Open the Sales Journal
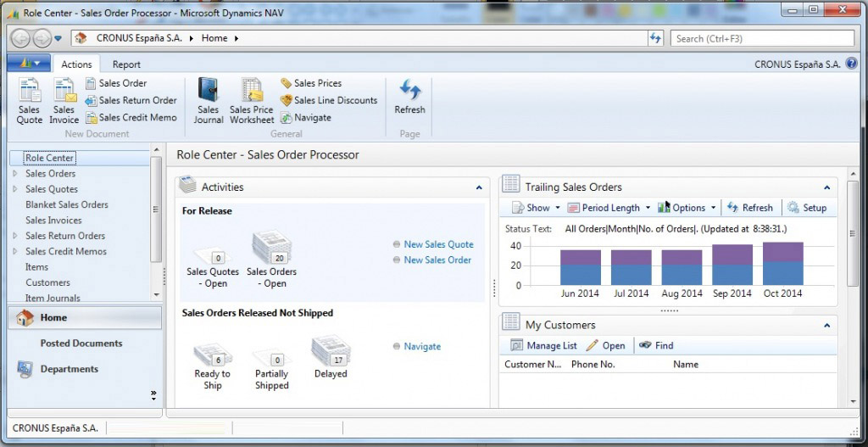 pyautogui.click(x=209, y=101)
